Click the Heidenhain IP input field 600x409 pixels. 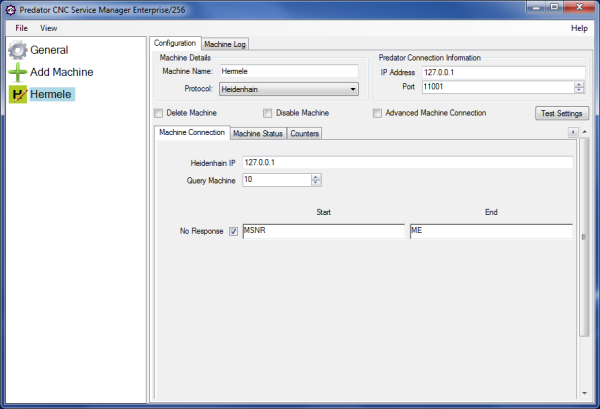click(407, 162)
